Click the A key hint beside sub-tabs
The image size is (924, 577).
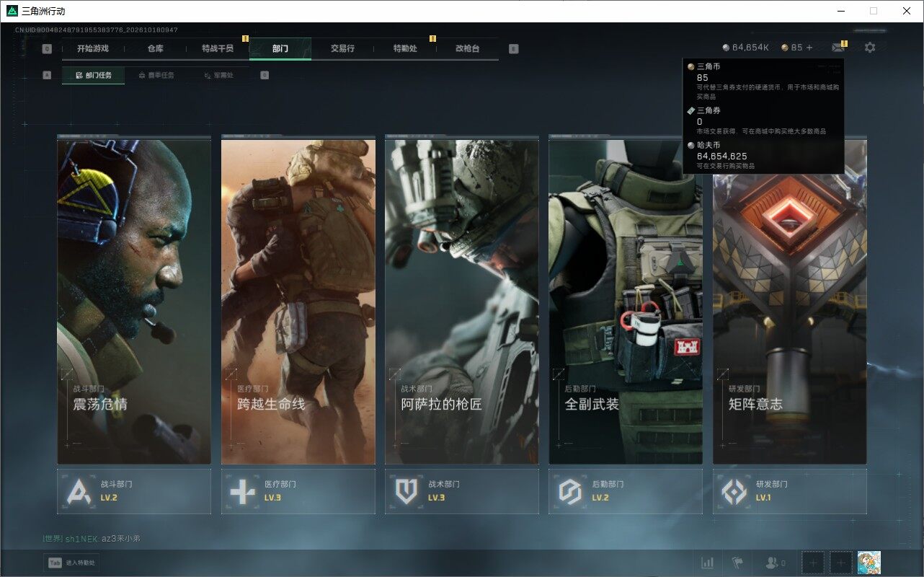[47, 75]
